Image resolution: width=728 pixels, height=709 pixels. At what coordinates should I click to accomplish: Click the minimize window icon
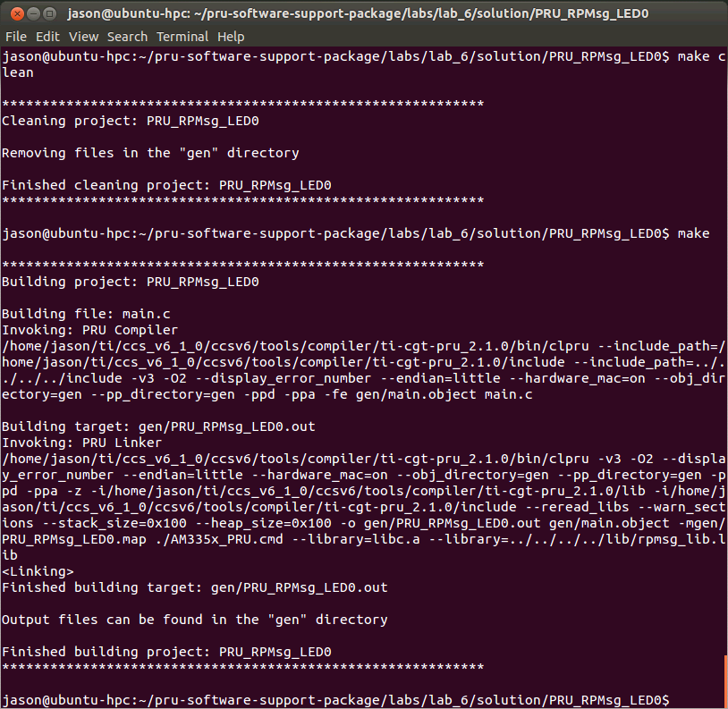coord(36,13)
